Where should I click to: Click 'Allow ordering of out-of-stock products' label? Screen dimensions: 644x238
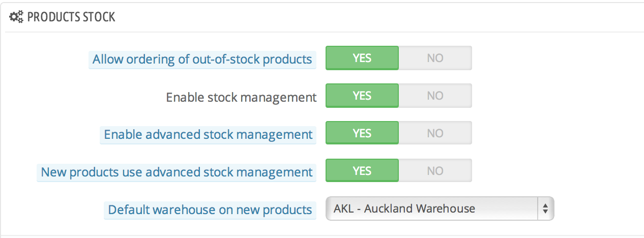(x=202, y=59)
